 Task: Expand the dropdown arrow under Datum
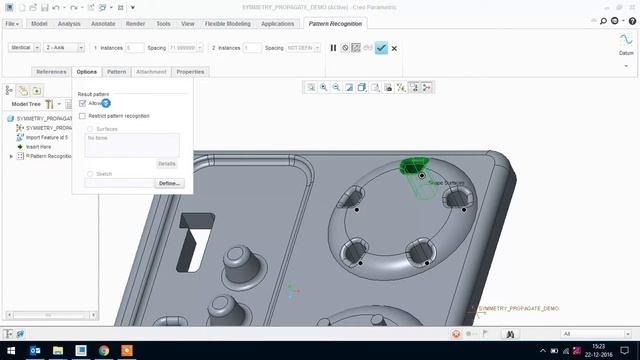pos(626,66)
